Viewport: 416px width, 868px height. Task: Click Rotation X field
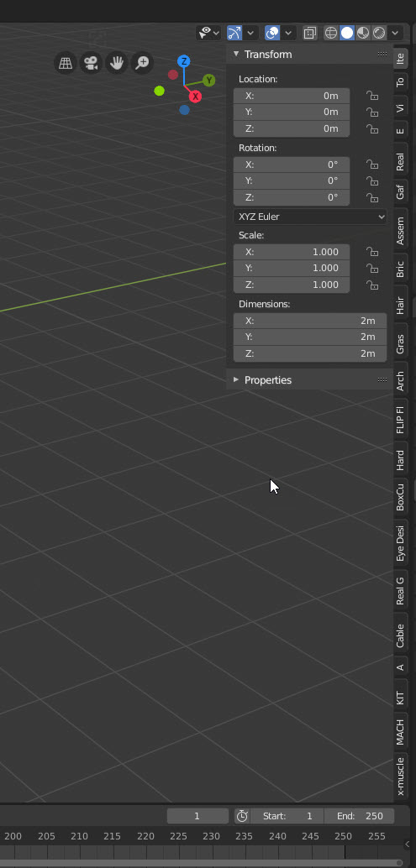(292, 165)
